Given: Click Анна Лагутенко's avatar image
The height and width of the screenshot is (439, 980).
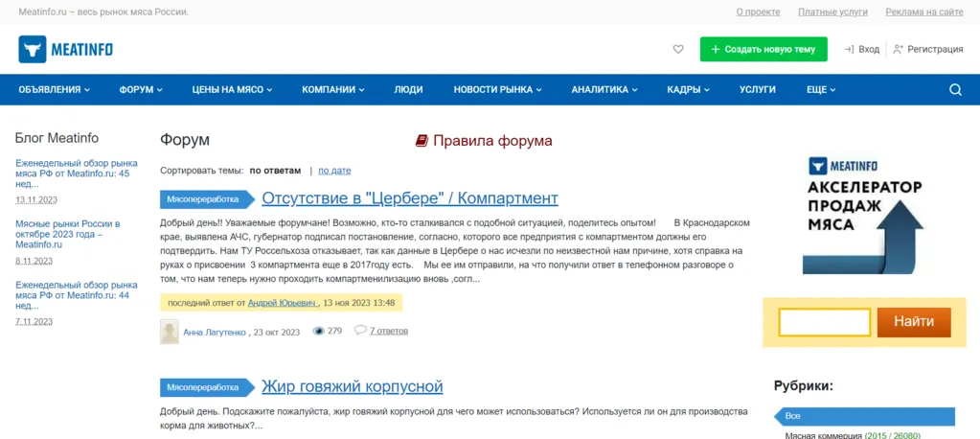Looking at the screenshot, I should pos(169,332).
